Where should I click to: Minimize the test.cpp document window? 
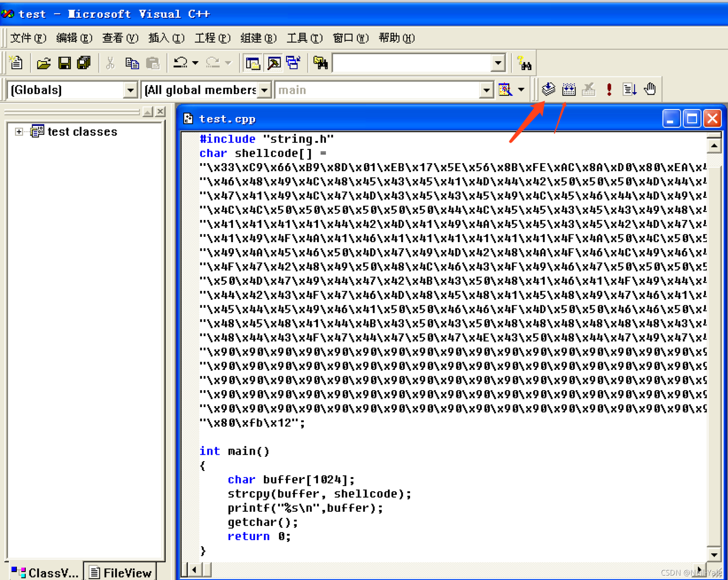tap(671, 118)
